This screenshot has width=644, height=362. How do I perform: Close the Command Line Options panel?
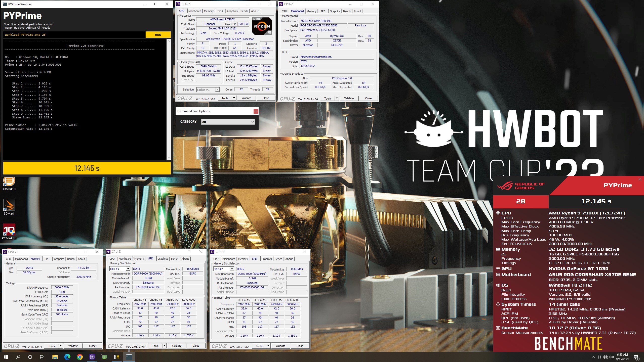(256, 111)
